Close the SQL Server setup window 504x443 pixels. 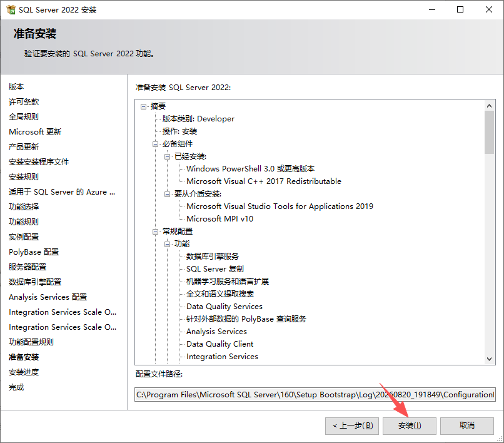[x=489, y=9]
